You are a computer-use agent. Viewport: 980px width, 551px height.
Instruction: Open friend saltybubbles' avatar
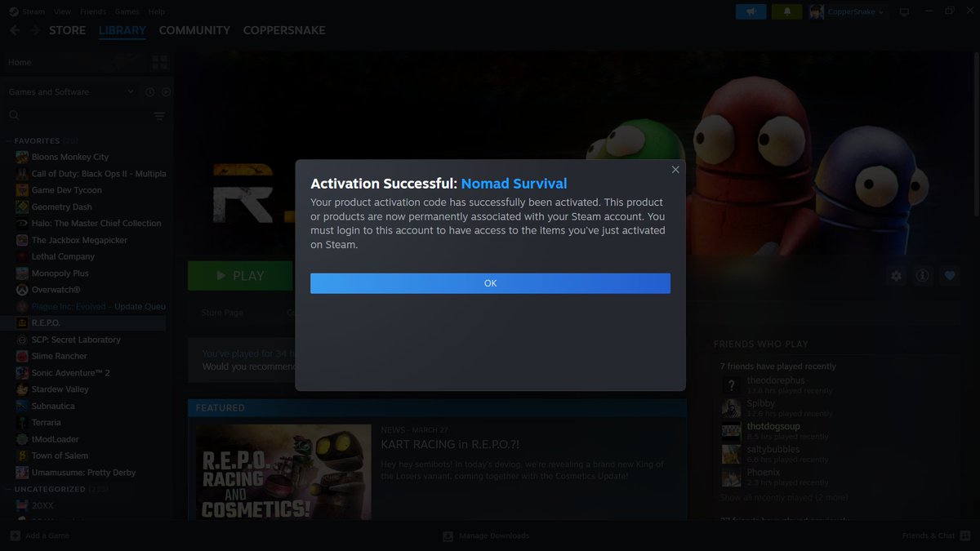731,454
